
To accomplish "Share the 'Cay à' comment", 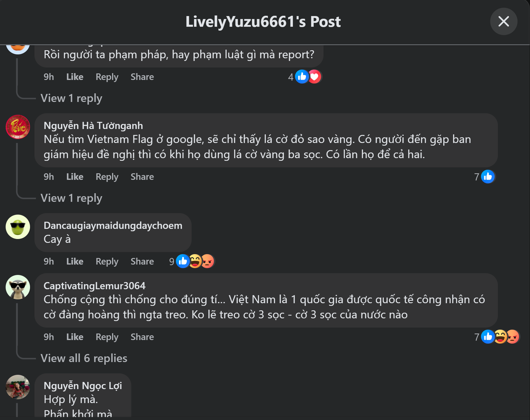I will [142, 261].
